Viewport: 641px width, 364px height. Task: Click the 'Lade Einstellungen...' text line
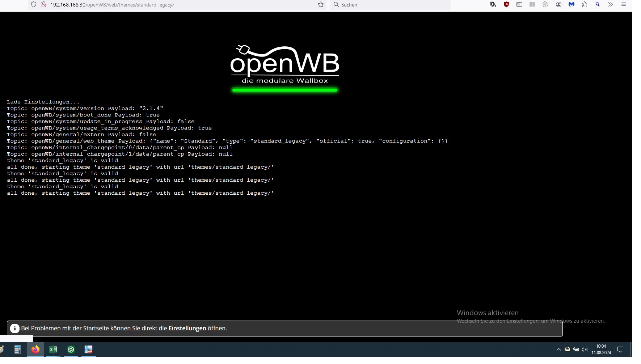(x=43, y=102)
